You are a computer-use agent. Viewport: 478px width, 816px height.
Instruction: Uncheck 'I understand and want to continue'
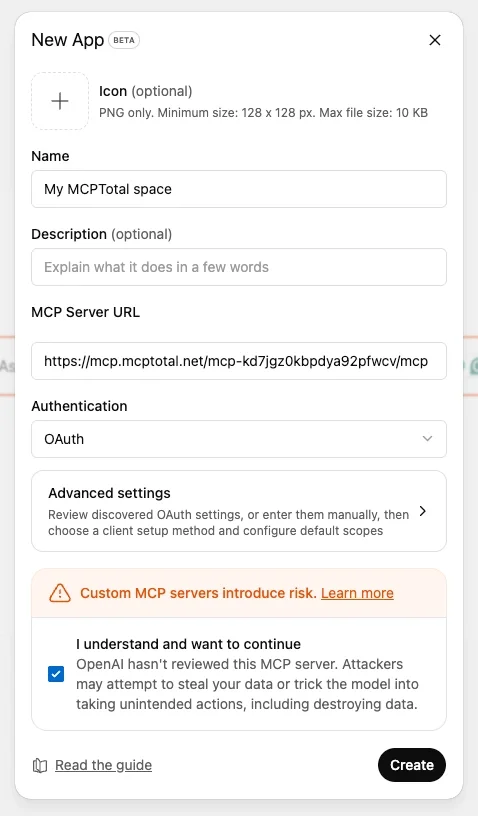(x=56, y=674)
